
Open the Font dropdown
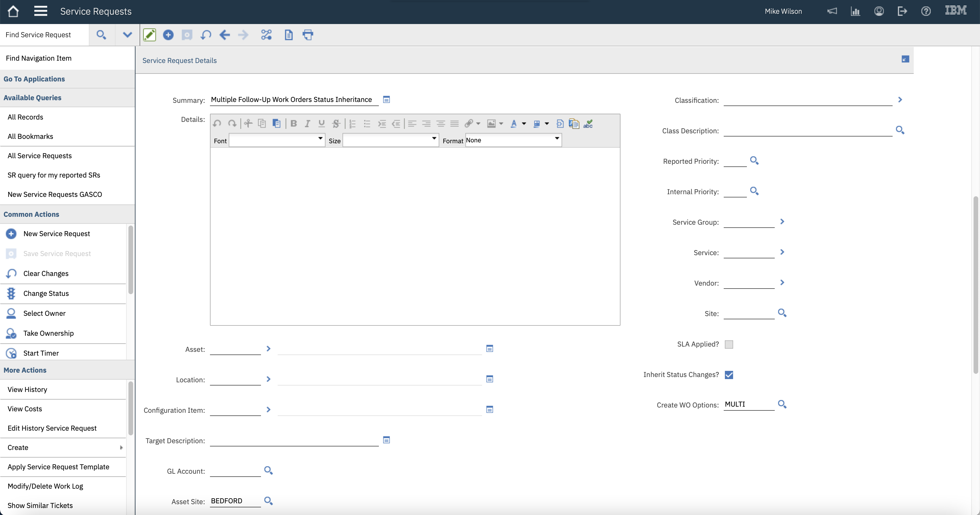pyautogui.click(x=277, y=140)
